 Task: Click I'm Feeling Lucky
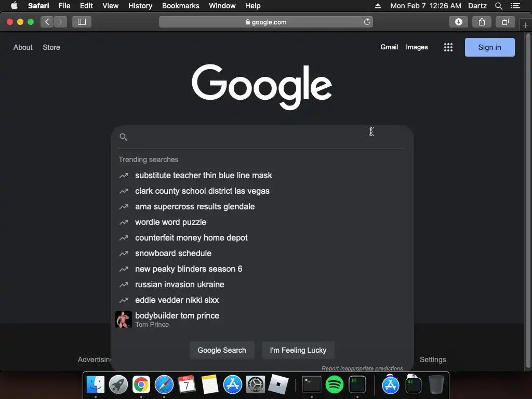coord(298,350)
